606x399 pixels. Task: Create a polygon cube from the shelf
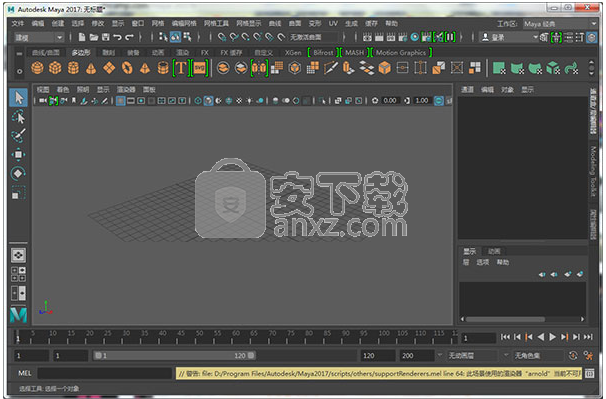click(55, 68)
